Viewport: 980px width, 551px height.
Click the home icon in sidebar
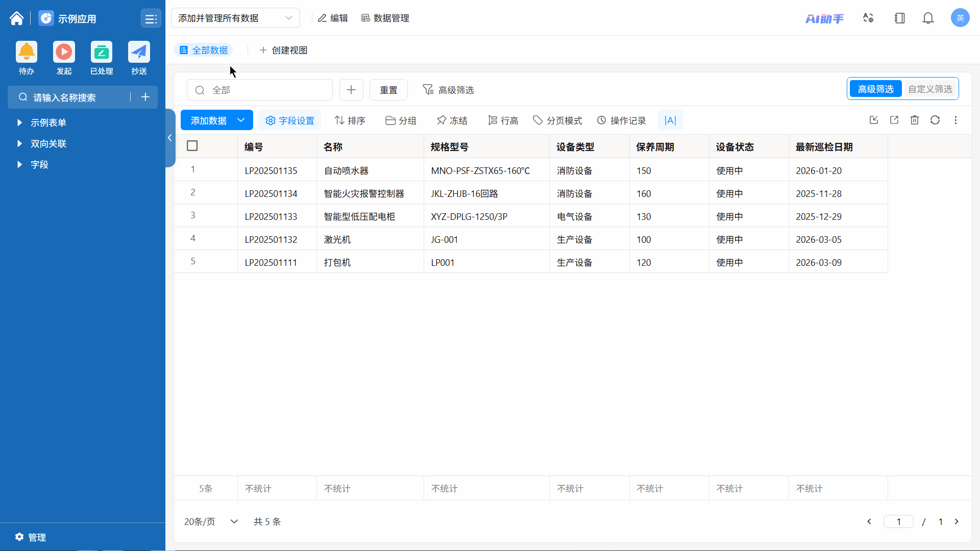[16, 18]
